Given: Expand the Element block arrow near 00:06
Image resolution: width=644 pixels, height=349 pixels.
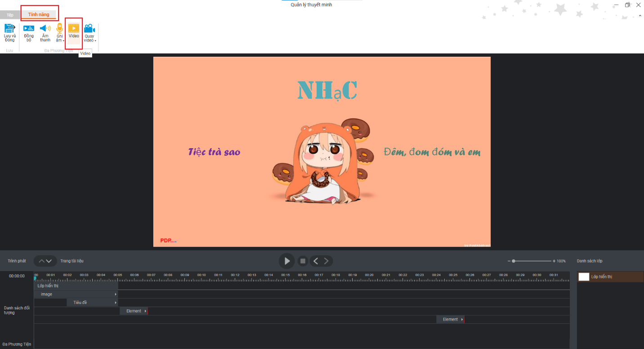Looking at the screenshot, I should 145,311.
